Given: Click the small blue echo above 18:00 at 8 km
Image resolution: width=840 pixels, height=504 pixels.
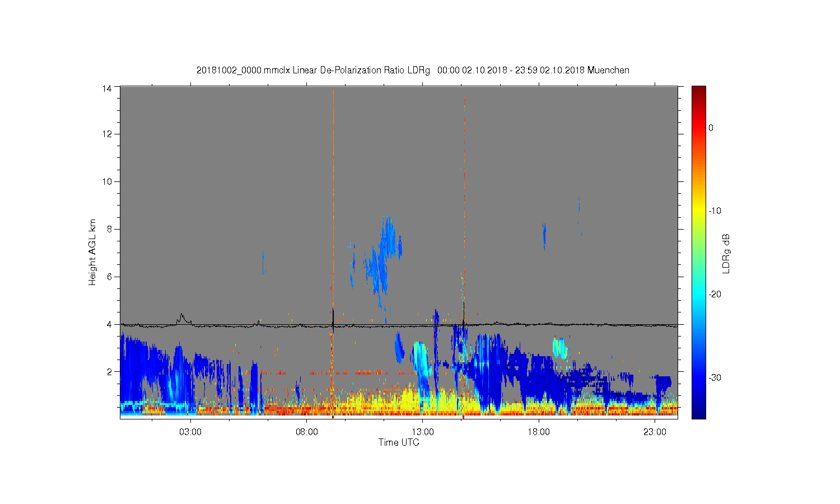Looking at the screenshot, I should coord(544,236).
